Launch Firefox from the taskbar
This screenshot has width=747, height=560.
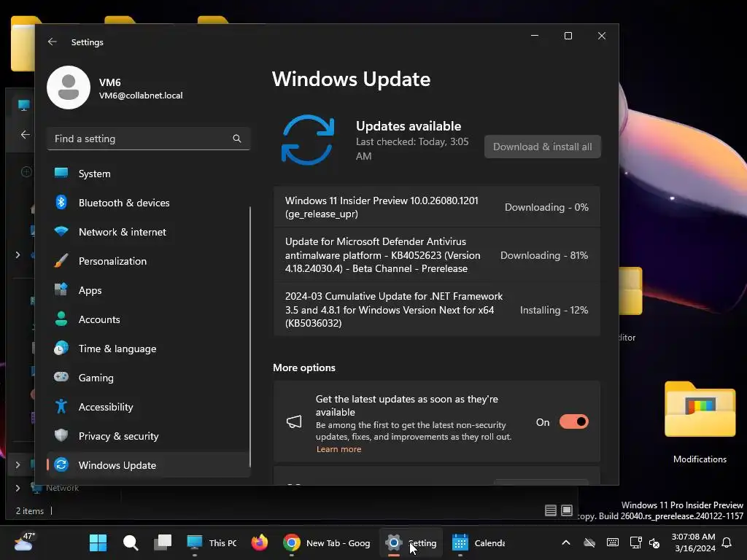coord(260,542)
